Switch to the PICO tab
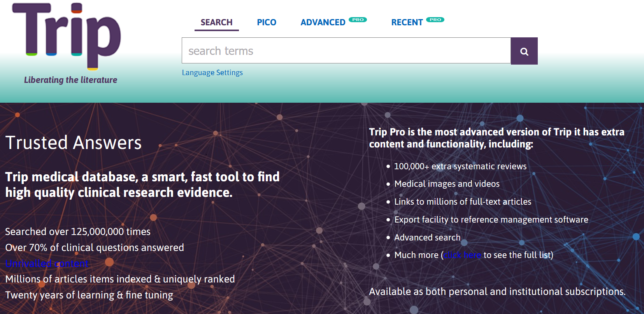Screen dimensions: 644x314 tap(267, 23)
